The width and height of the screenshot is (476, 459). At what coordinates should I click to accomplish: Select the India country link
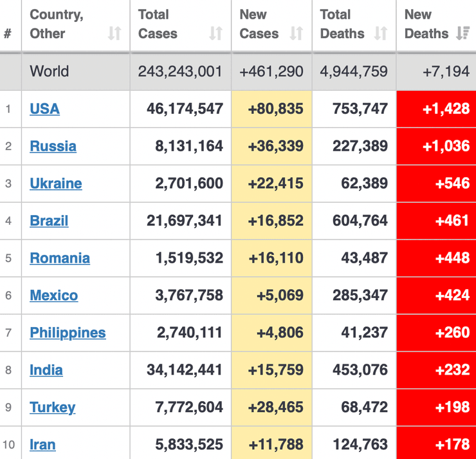pyautogui.click(x=46, y=370)
